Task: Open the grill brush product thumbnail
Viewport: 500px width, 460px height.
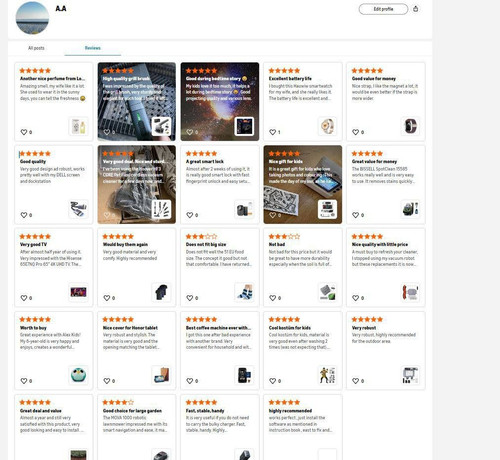Action: (161, 126)
